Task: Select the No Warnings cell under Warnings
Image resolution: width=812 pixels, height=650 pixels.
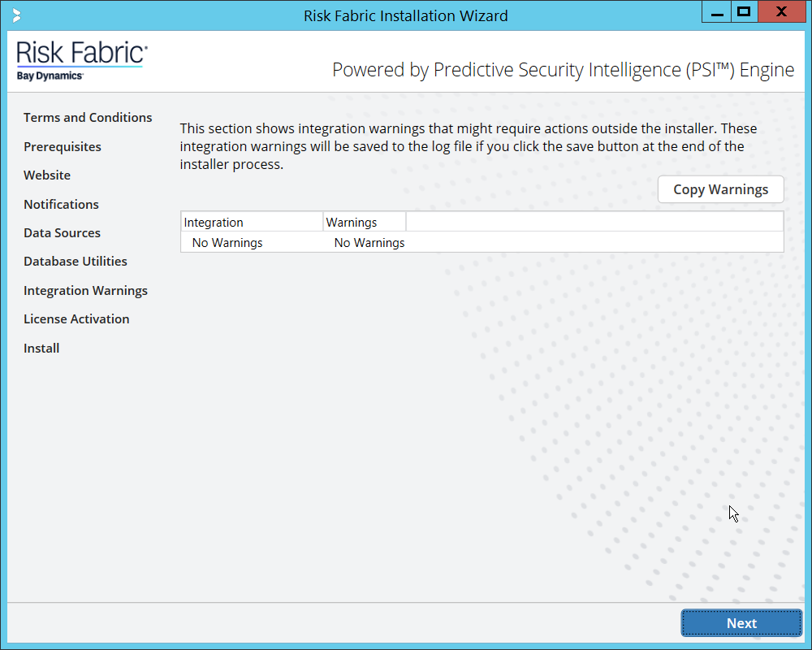Action: pyautogui.click(x=369, y=243)
